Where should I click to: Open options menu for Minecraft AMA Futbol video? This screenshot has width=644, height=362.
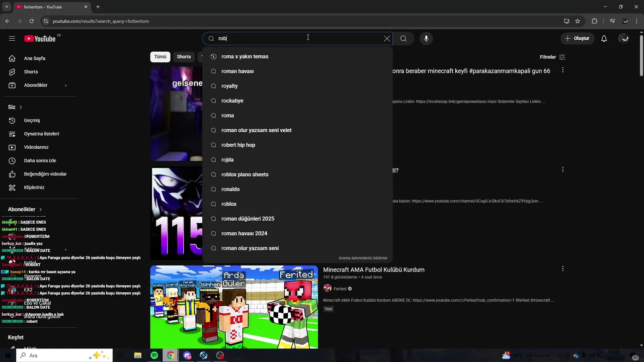click(x=562, y=269)
